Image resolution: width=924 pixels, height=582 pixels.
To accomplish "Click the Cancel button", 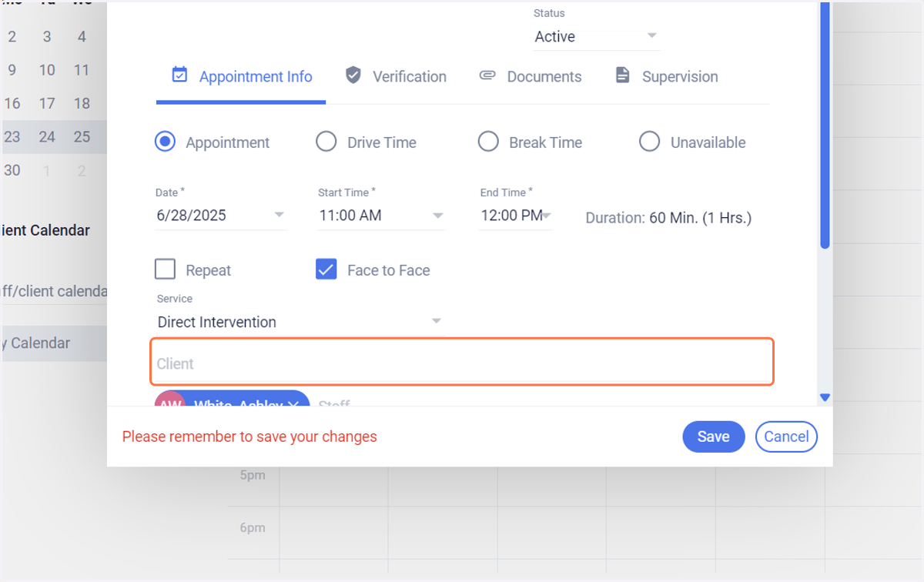I will point(786,436).
